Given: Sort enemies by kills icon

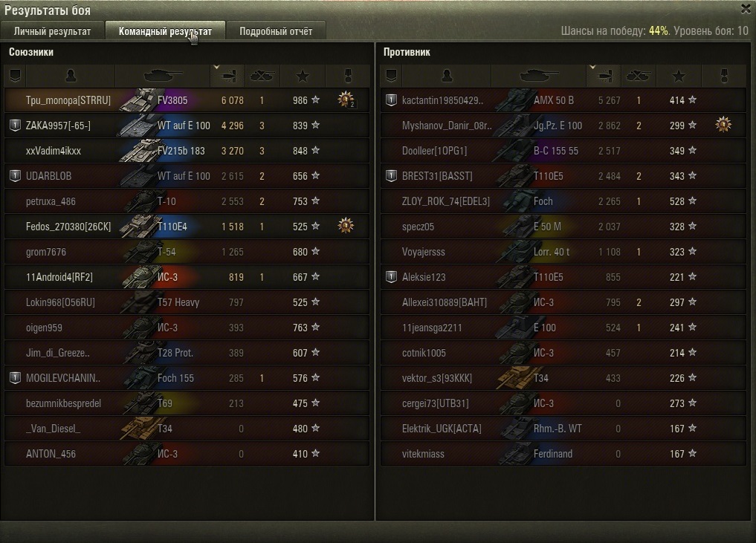Looking at the screenshot, I should click(x=639, y=76).
